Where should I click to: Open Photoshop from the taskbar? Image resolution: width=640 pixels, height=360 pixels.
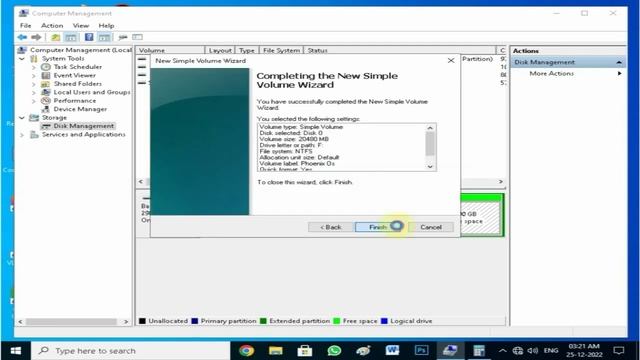pos(421,350)
